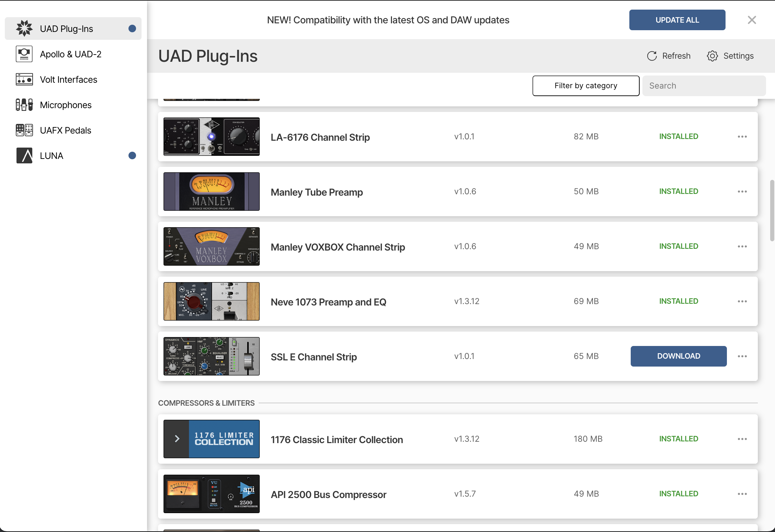Click the Refresh label
This screenshot has width=775, height=532.
coord(676,56)
